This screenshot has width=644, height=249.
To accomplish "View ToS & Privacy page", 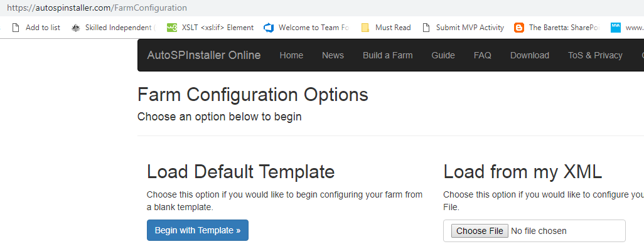I will coord(595,55).
